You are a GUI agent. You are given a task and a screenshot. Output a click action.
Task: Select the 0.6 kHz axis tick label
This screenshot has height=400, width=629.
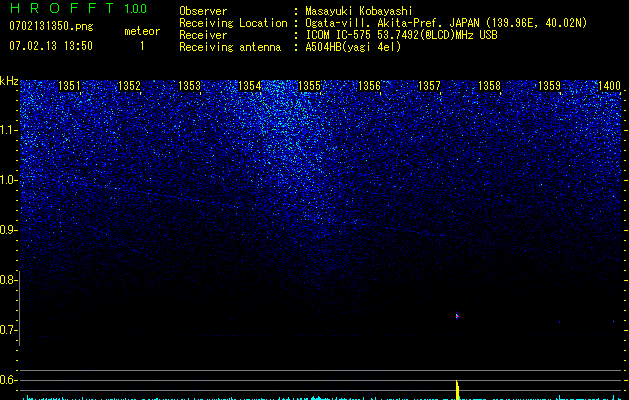(9, 380)
